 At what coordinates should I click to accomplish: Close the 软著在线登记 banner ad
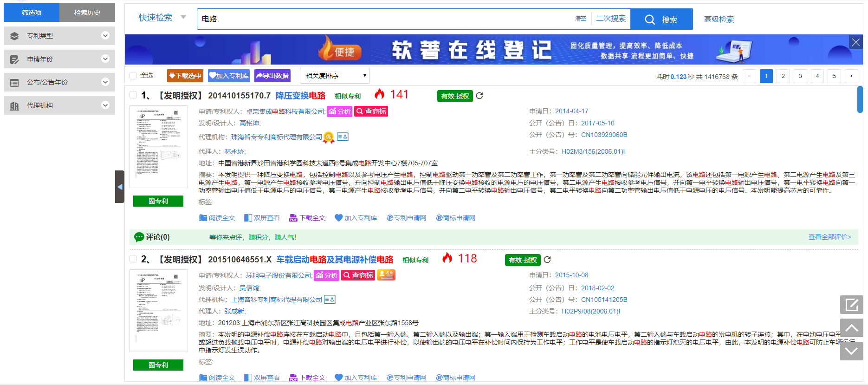click(855, 42)
